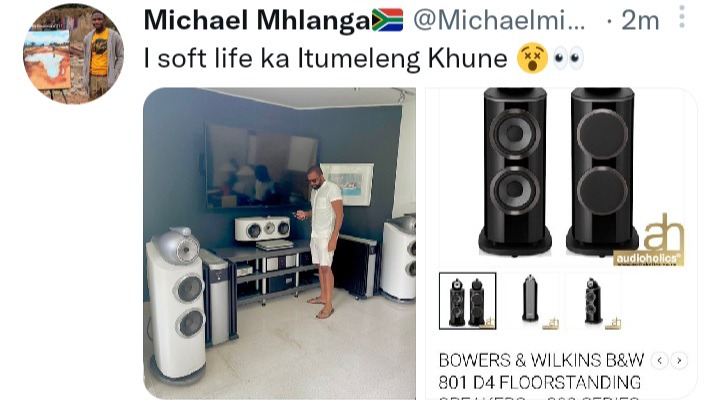The width and height of the screenshot is (720, 403).
Task: Click the right black speaker with grille covers
Action: pos(602,171)
